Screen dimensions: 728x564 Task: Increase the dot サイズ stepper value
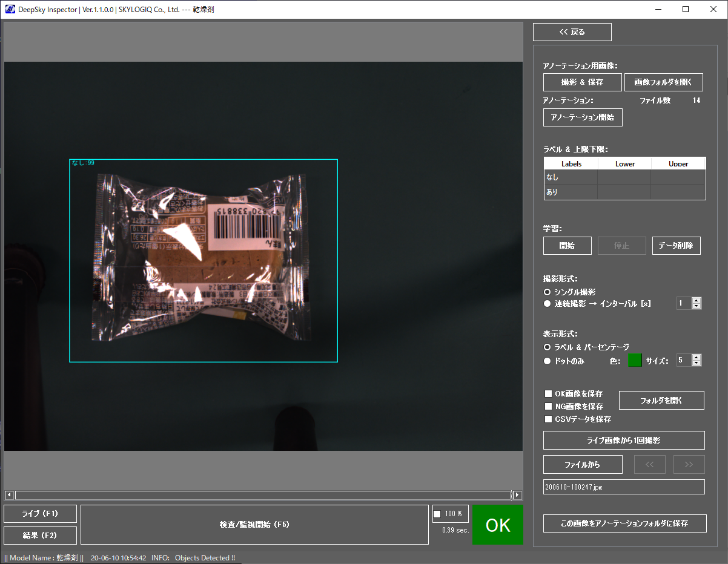pos(697,358)
